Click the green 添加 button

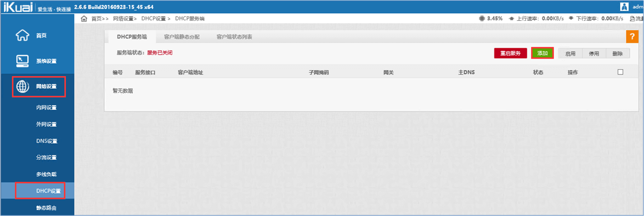[x=543, y=53]
